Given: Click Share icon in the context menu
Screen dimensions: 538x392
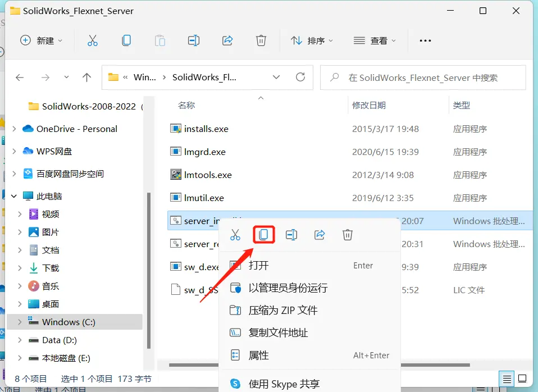Looking at the screenshot, I should point(320,235).
